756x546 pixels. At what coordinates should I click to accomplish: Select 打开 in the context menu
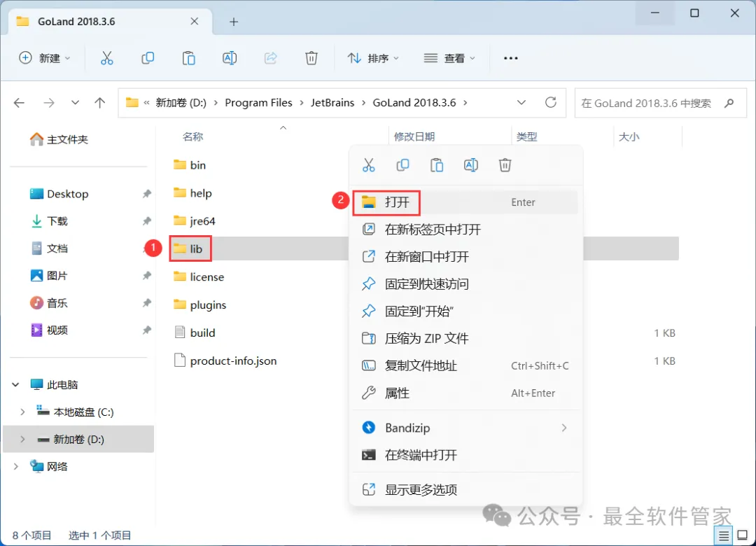click(465, 202)
